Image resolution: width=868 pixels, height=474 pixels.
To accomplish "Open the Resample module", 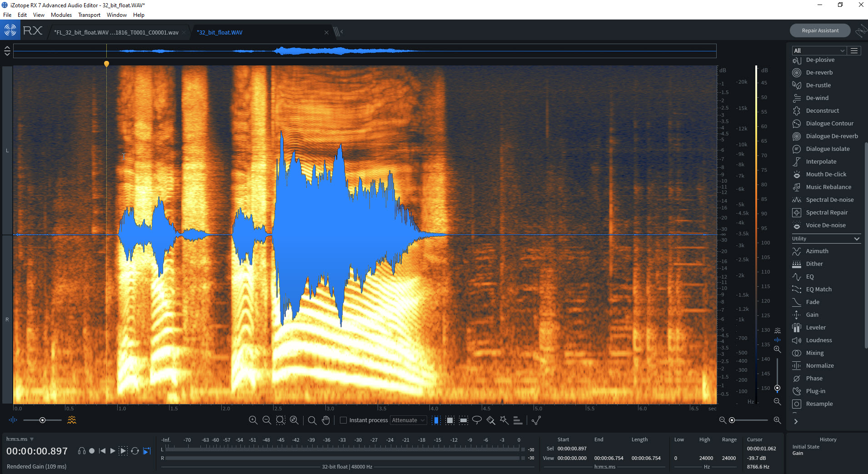I will pyautogui.click(x=819, y=404).
